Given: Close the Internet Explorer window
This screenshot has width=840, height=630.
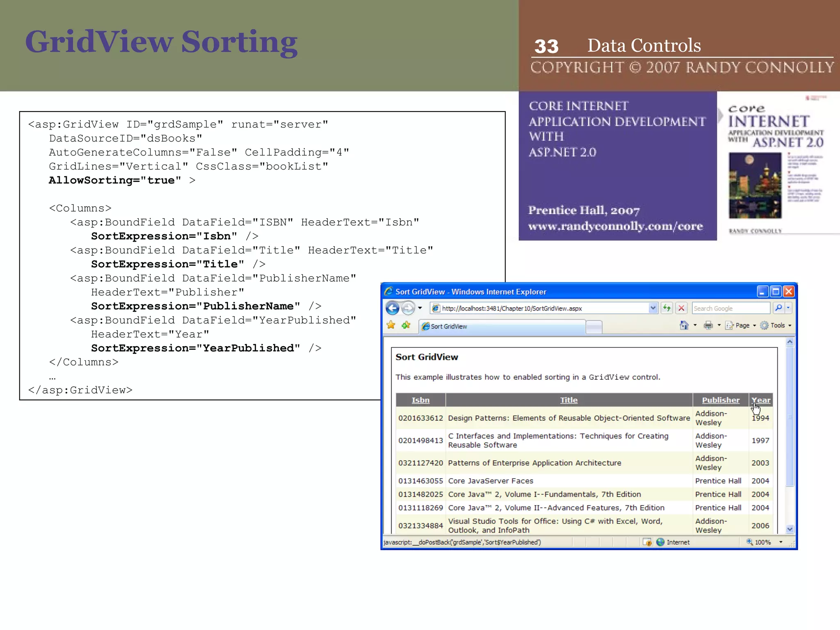Looking at the screenshot, I should coord(788,292).
